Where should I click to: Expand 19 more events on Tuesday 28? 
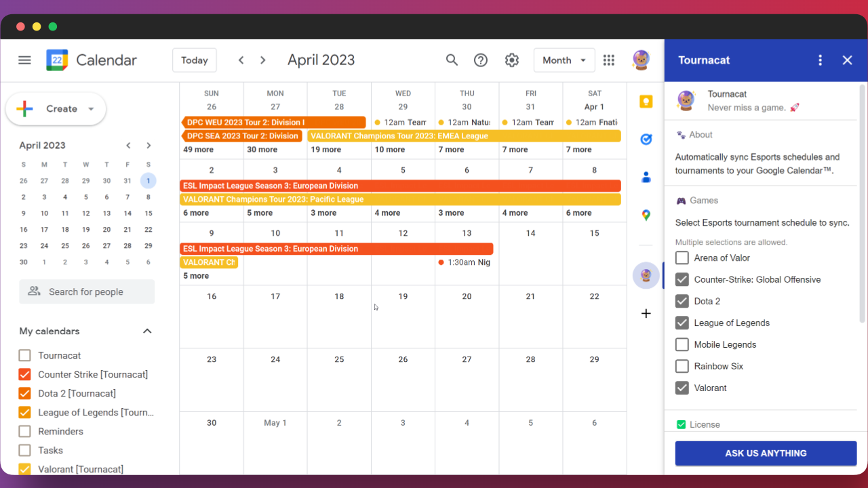(x=325, y=150)
